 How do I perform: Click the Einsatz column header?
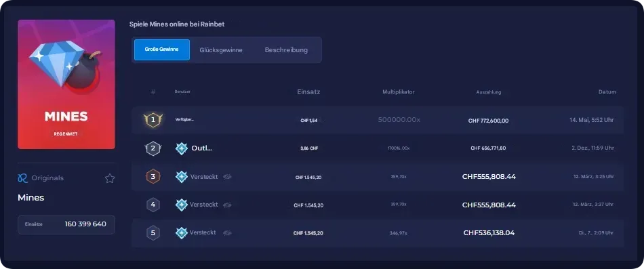308,92
